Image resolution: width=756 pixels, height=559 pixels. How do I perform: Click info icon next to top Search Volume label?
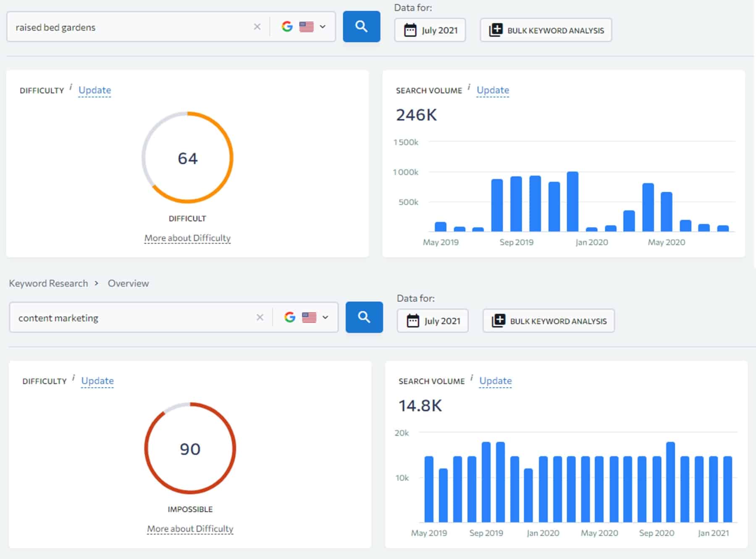click(469, 87)
